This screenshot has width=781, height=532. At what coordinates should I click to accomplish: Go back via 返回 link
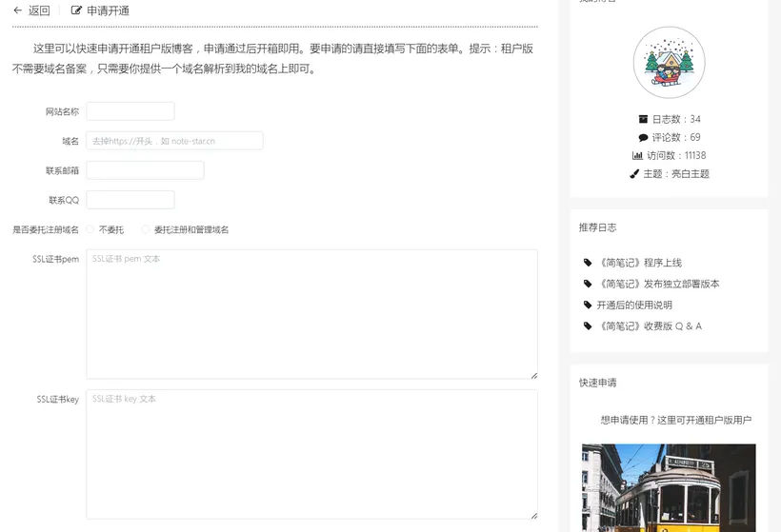tap(39, 10)
